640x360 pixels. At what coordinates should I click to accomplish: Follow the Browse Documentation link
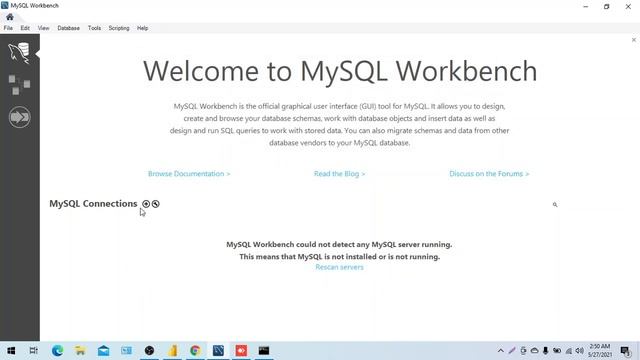coord(189,174)
